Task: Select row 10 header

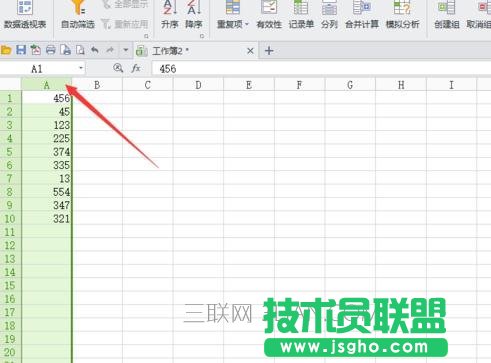Action: point(11,219)
